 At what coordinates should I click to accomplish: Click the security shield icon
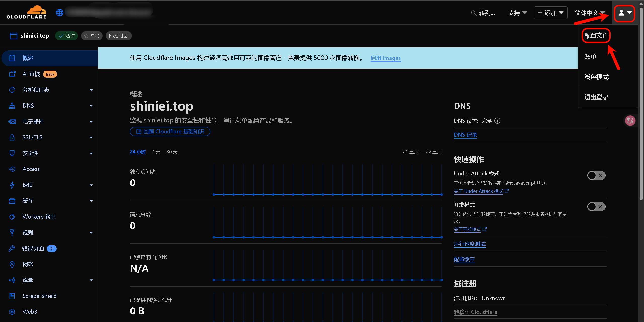tap(12, 153)
